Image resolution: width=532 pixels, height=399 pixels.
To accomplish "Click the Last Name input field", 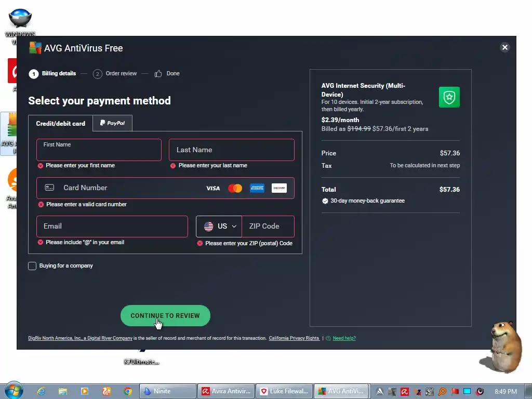I will (x=231, y=150).
